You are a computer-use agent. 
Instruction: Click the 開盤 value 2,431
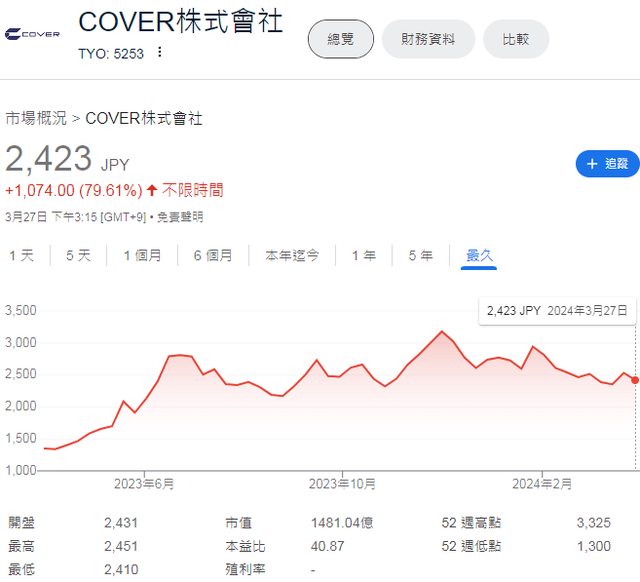point(121,523)
